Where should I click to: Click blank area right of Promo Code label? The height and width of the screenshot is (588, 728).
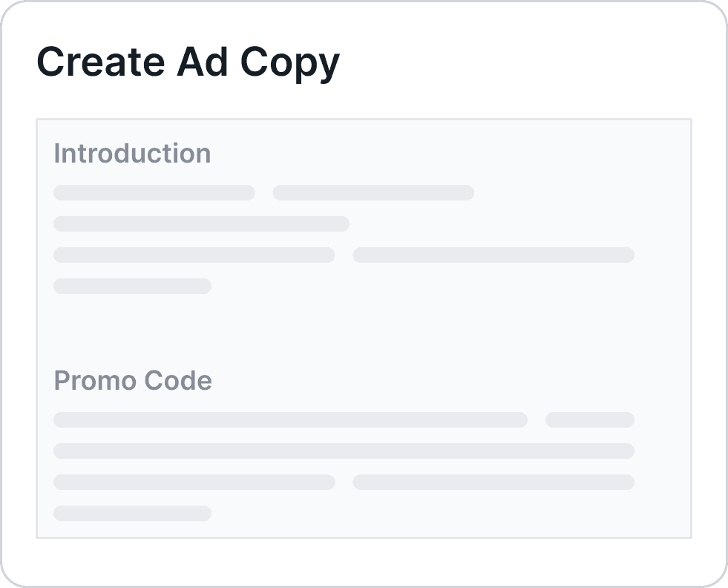pyautogui.click(x=450, y=381)
